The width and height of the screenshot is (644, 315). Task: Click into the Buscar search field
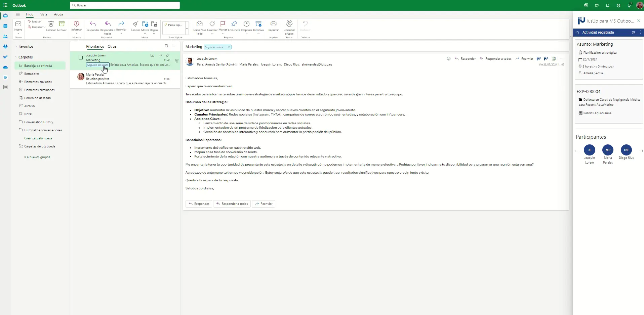[125, 5]
